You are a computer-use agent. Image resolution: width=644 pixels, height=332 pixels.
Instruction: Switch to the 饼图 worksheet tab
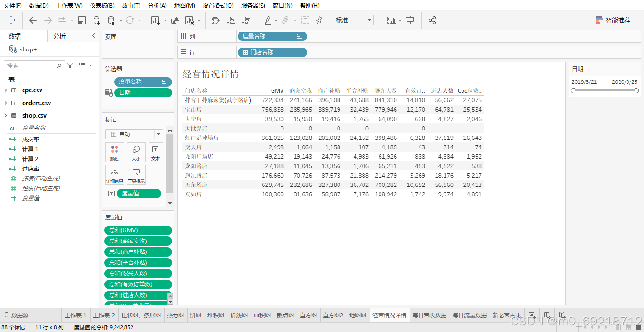195,315
